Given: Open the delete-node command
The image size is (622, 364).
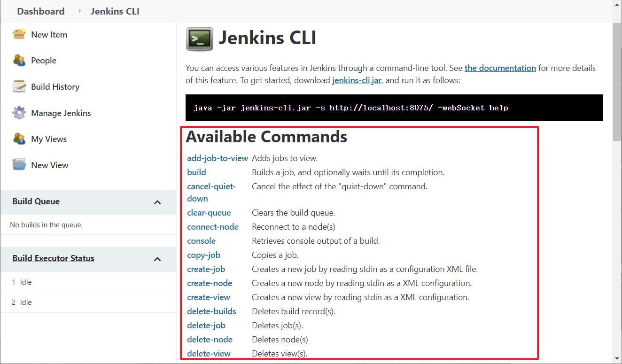Looking at the screenshot, I should pyautogui.click(x=210, y=340).
